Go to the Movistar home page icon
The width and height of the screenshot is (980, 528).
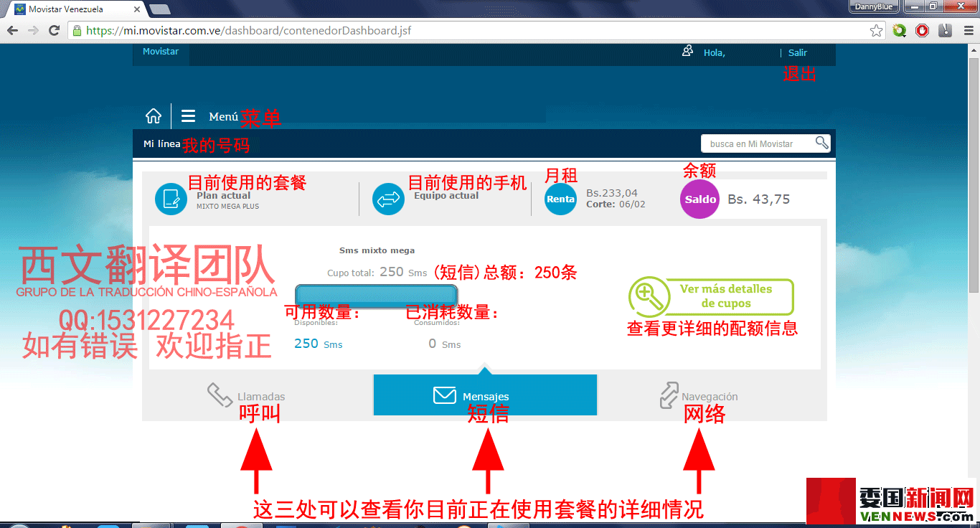(x=154, y=116)
